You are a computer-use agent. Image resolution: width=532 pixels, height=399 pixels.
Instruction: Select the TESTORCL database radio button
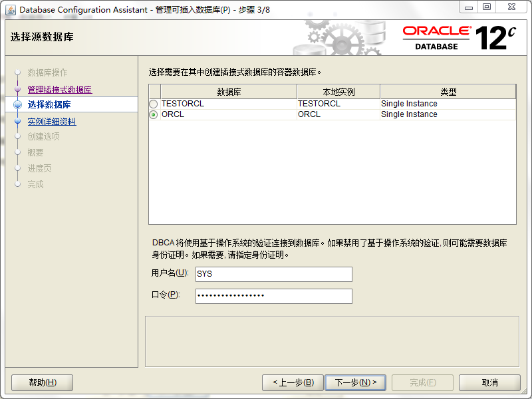(x=154, y=104)
